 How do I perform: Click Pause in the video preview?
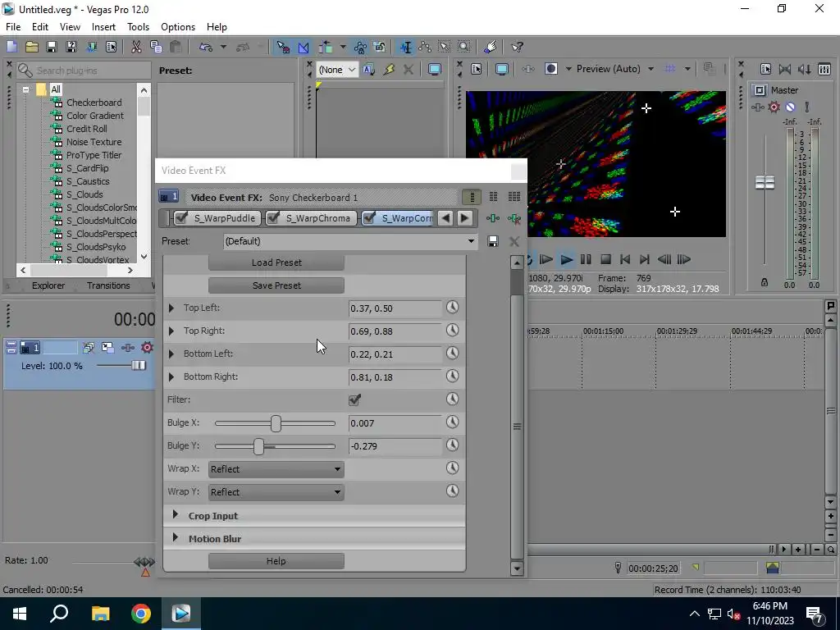click(586, 260)
